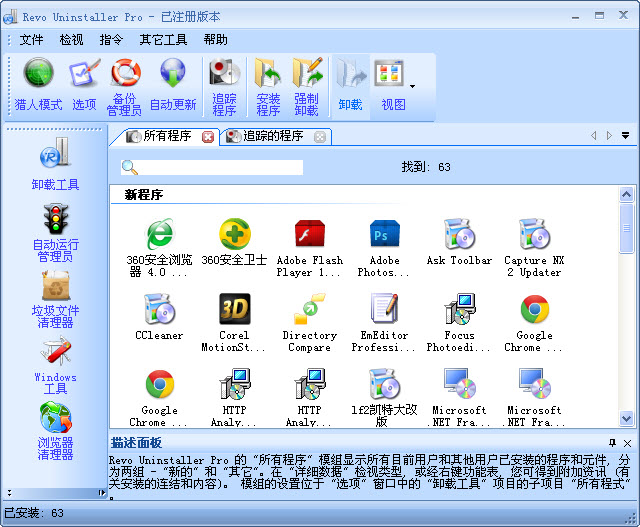
Task: Click the 自动更新 (Auto Update) globe icon
Action: pos(173,84)
